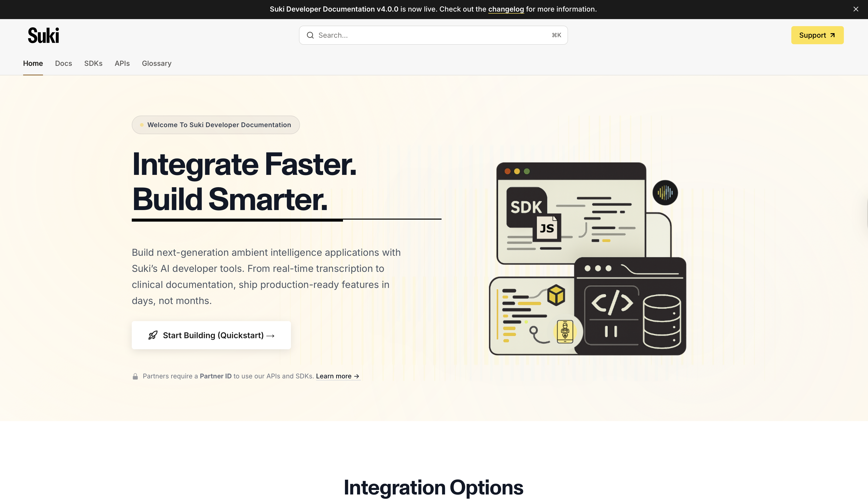Open the changelog link
Image resolution: width=868 pixels, height=501 pixels.
point(506,9)
